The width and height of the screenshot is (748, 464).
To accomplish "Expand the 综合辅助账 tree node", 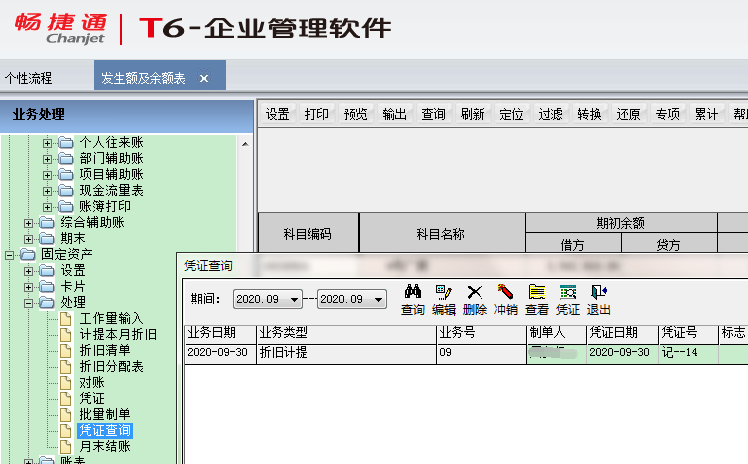I will pyautogui.click(x=28, y=223).
